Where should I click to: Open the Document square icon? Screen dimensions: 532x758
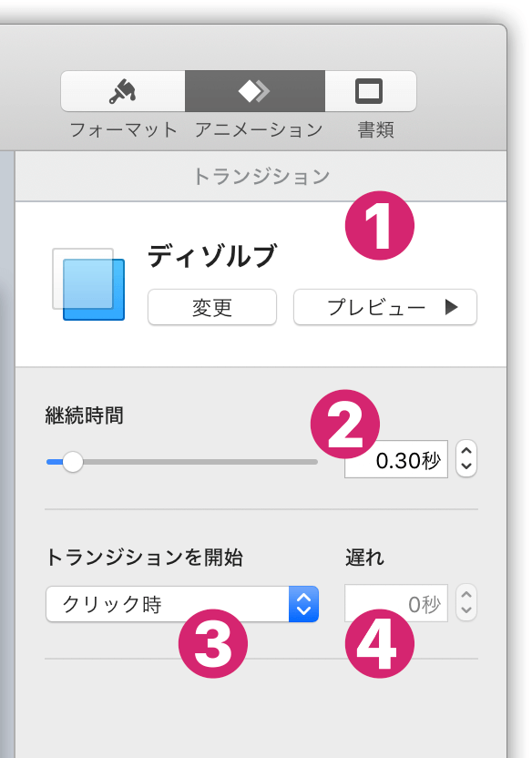point(369,91)
